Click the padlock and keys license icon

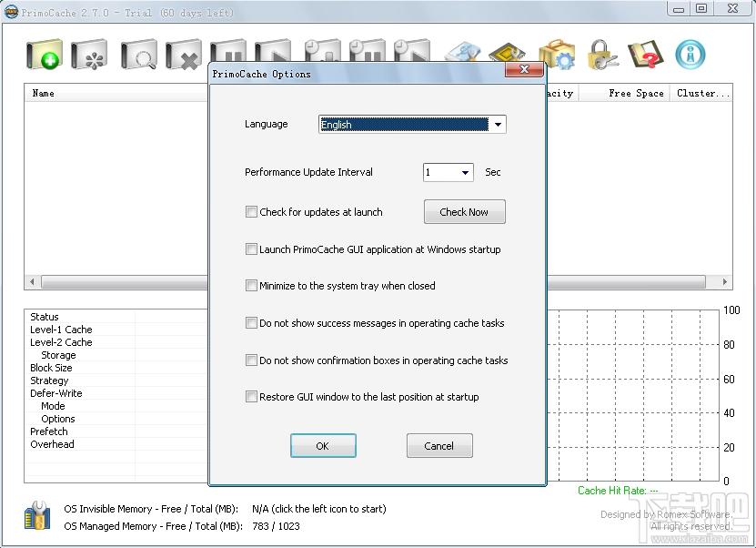click(602, 55)
